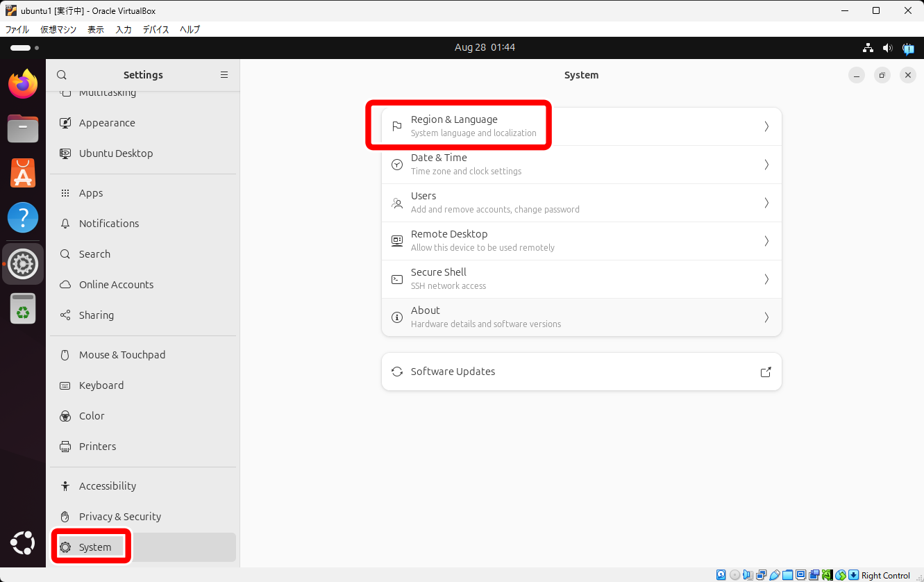Click the Date & Time clock icon
924x582 pixels.
coord(397,165)
